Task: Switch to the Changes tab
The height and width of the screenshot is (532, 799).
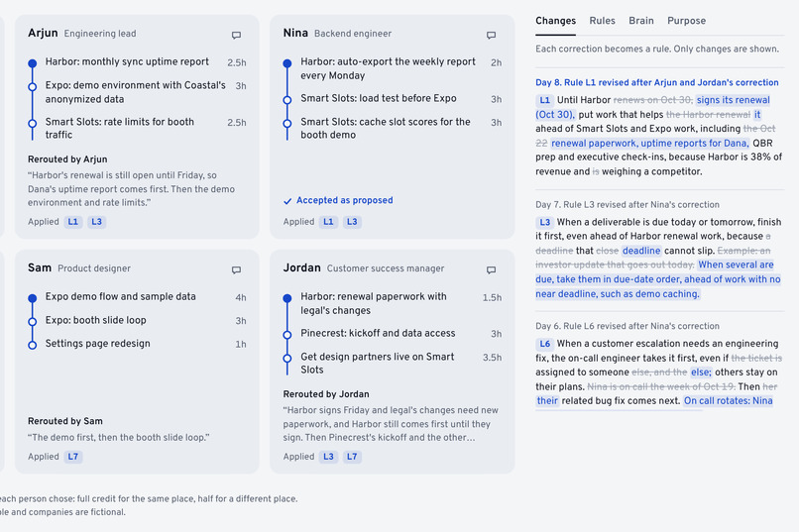Action: [555, 21]
